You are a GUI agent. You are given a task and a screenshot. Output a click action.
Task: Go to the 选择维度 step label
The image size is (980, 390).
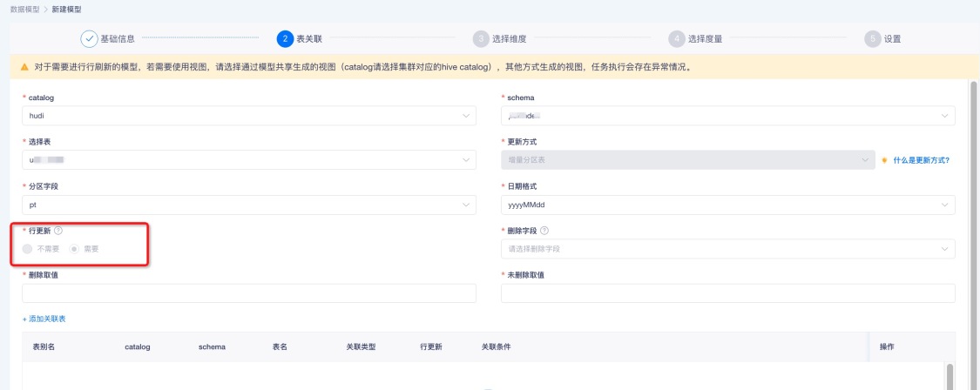[509, 39]
